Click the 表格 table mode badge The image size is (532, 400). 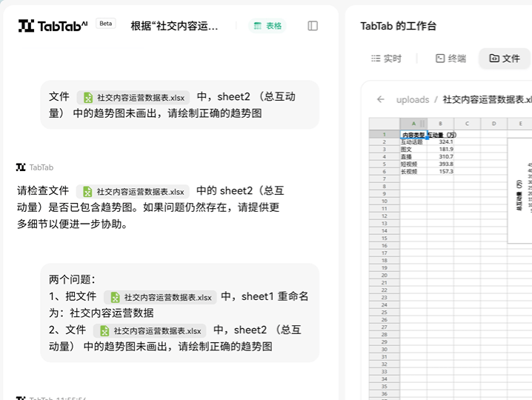(x=267, y=26)
